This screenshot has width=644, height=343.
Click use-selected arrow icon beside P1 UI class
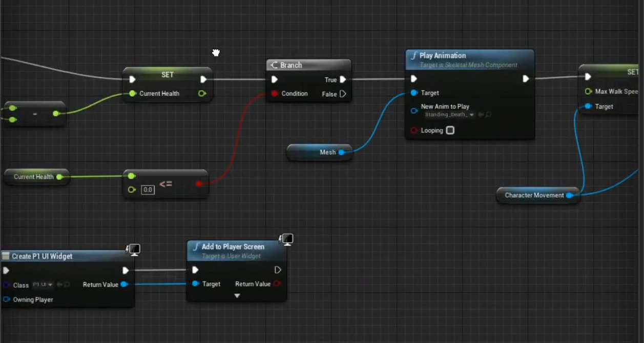60,285
